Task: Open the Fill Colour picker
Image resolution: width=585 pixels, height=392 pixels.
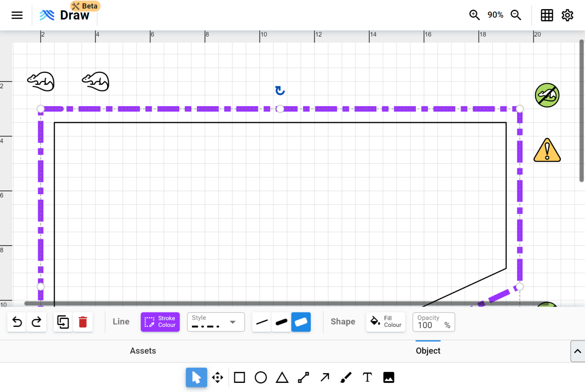Action: coord(385,322)
